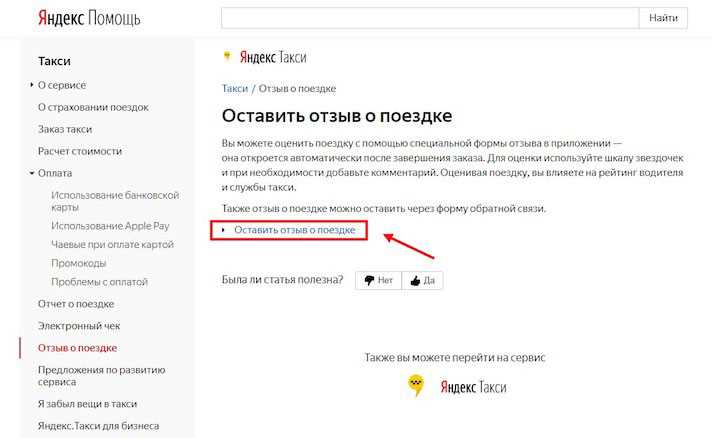The height and width of the screenshot is (438, 712).
Task: Select Отзыв о поездке sidebar item
Action: tap(78, 348)
